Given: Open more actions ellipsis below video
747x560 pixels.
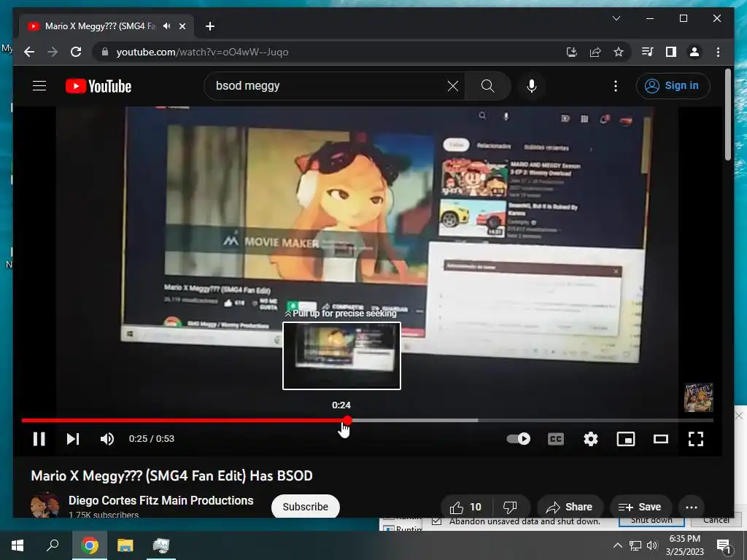Looking at the screenshot, I should coord(692,507).
